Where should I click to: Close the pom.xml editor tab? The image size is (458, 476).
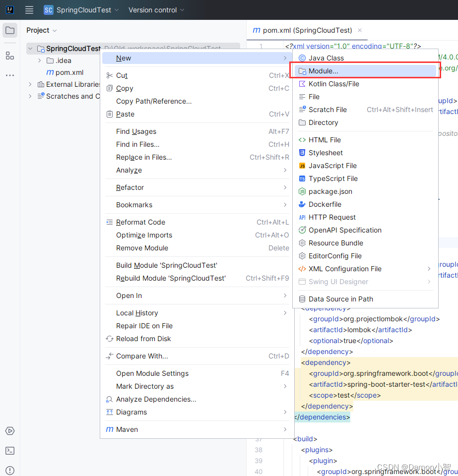pos(360,30)
